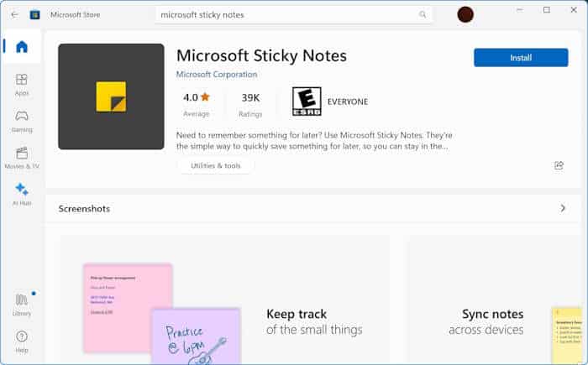Open the 'Keep track' screenshot
Viewport: 588px width, 365px height.
[225, 300]
